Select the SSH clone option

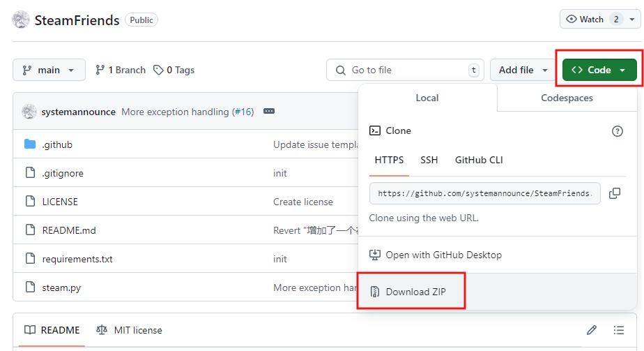[x=429, y=160]
